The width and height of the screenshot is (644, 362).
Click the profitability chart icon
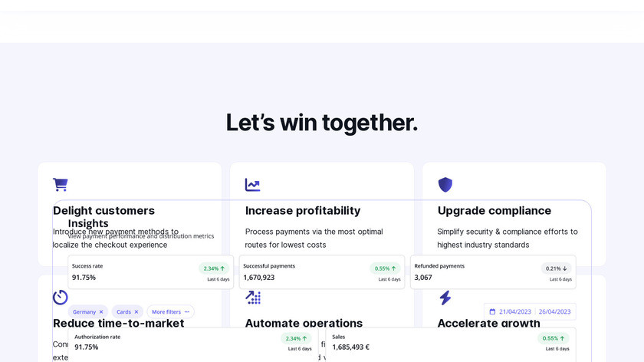click(x=252, y=185)
